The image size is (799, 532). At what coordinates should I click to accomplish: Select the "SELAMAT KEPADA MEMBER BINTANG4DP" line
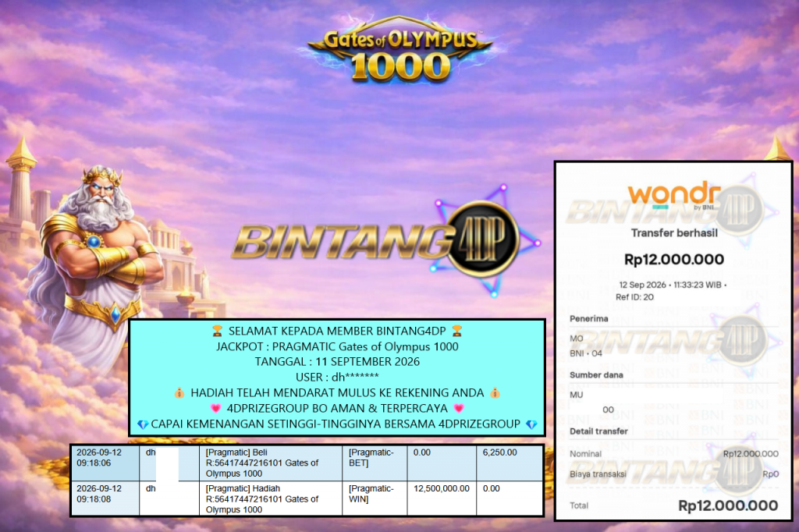(337, 332)
